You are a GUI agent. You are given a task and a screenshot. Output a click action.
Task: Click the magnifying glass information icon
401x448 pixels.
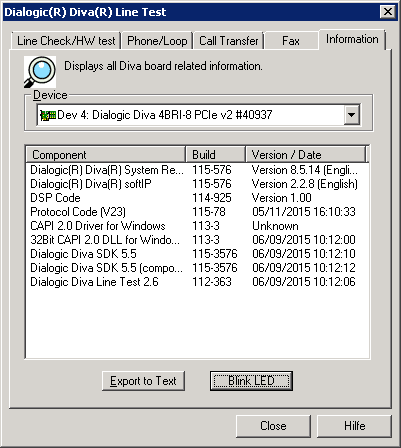(40, 72)
